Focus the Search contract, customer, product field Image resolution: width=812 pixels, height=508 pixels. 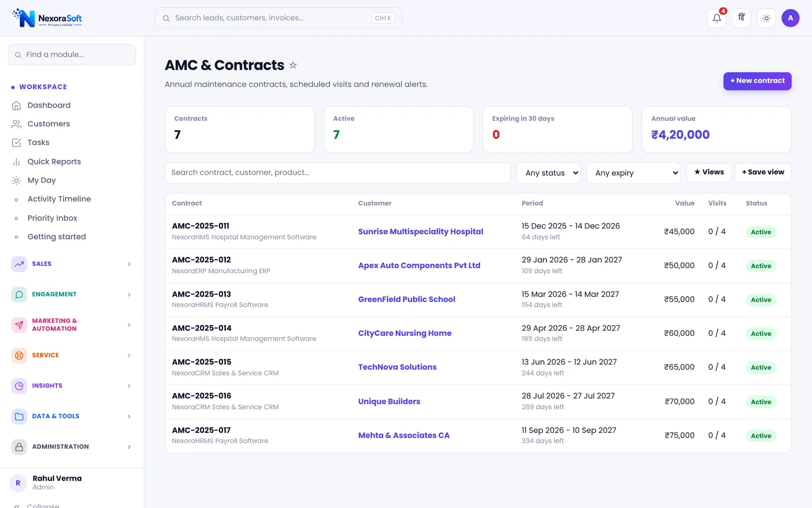point(337,173)
